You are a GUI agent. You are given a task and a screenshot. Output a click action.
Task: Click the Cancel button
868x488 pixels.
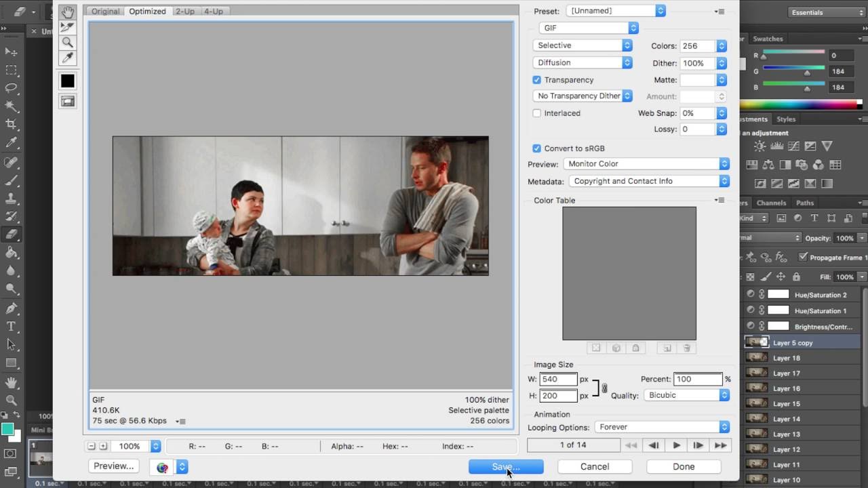tap(595, 466)
